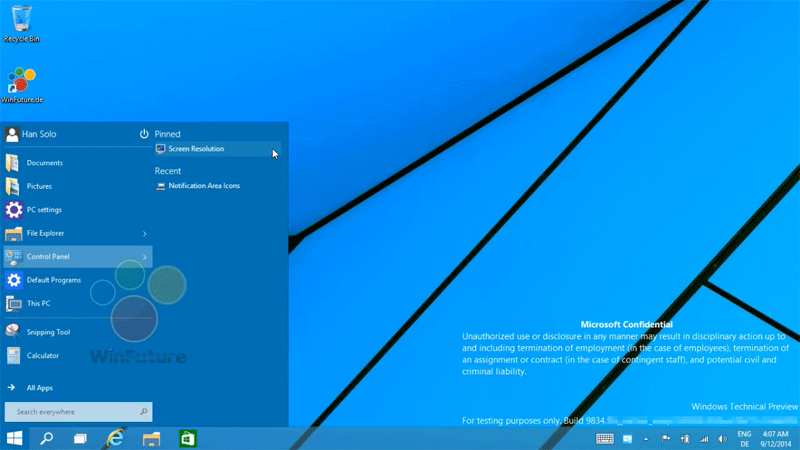Screen dimensions: 800x450
Task: Click the taskbar search magnifier
Action: click(x=46, y=438)
